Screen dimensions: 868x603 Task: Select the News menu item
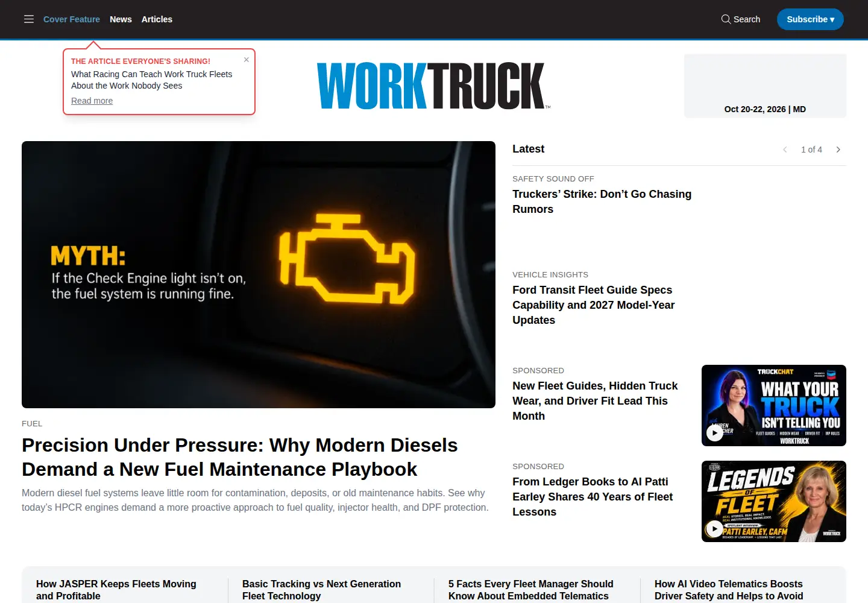click(x=121, y=19)
